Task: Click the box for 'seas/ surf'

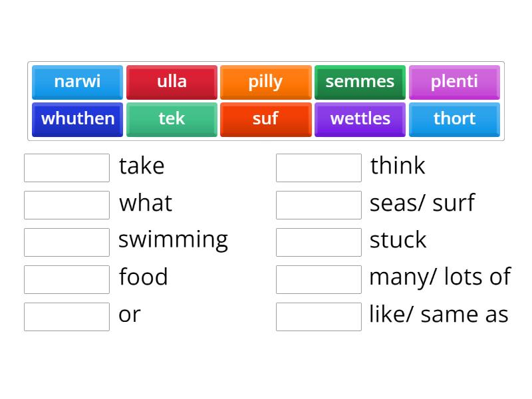Action: (x=319, y=205)
